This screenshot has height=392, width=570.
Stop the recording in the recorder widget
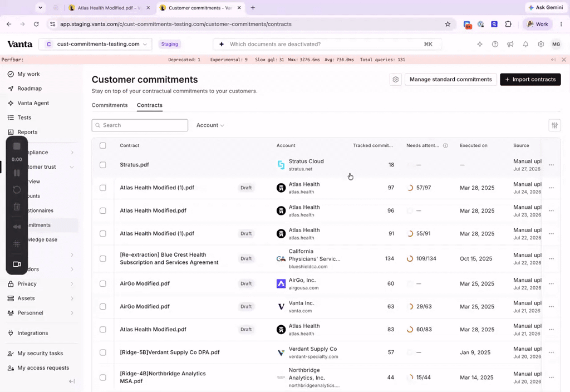click(17, 146)
